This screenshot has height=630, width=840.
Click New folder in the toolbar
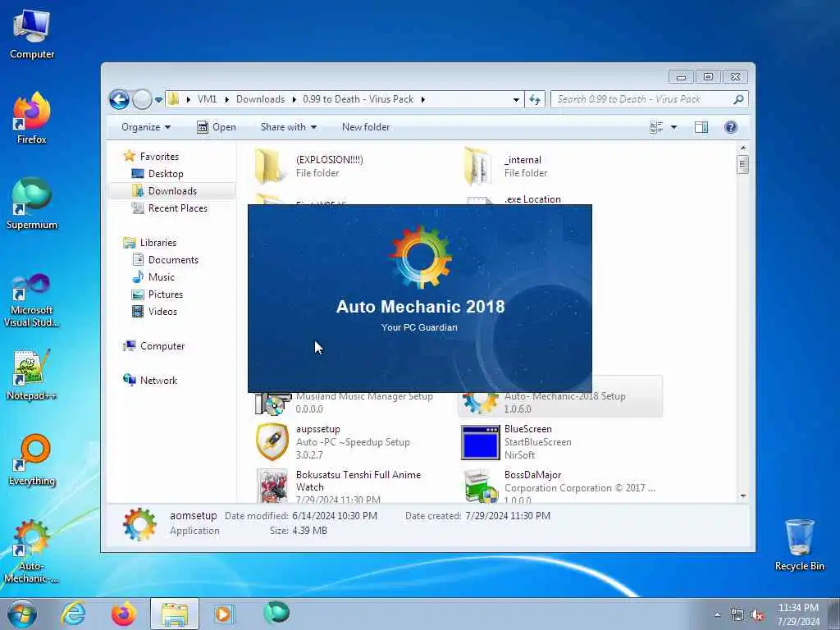[x=366, y=127]
